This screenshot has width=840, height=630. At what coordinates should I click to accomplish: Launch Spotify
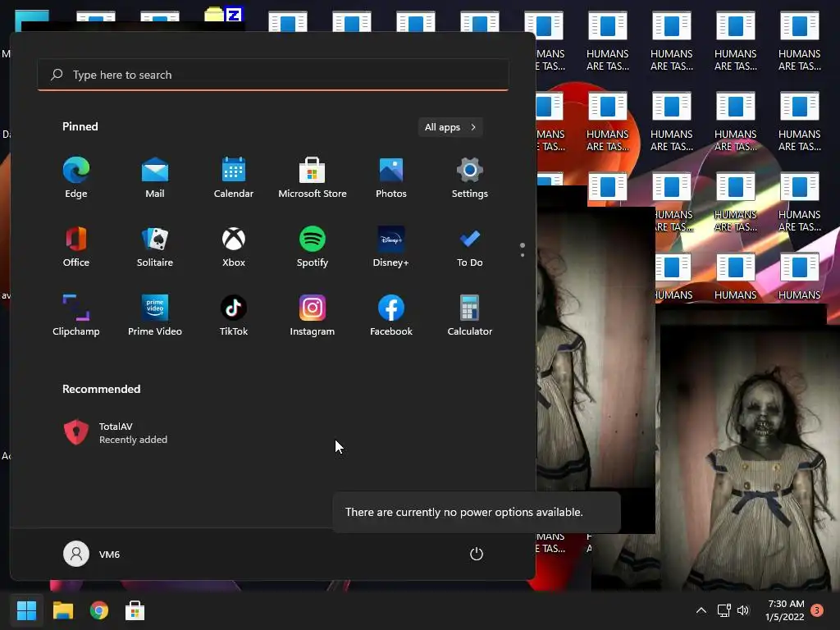click(x=313, y=247)
